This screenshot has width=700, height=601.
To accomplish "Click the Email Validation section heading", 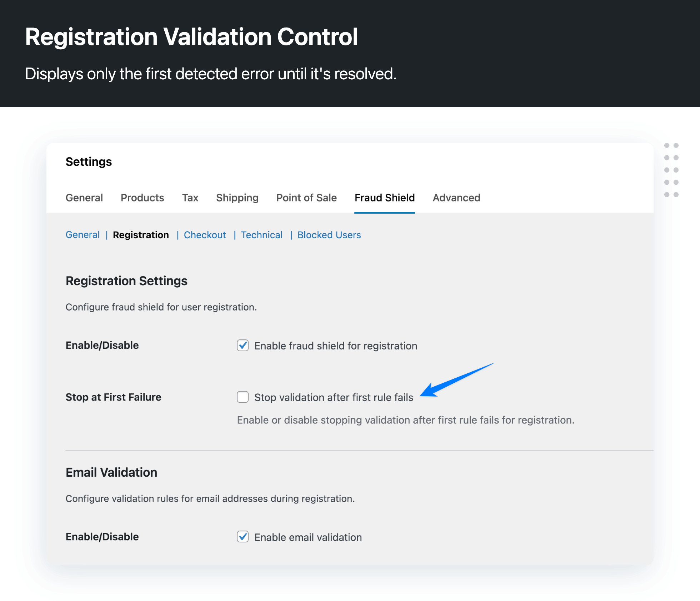I will click(111, 472).
